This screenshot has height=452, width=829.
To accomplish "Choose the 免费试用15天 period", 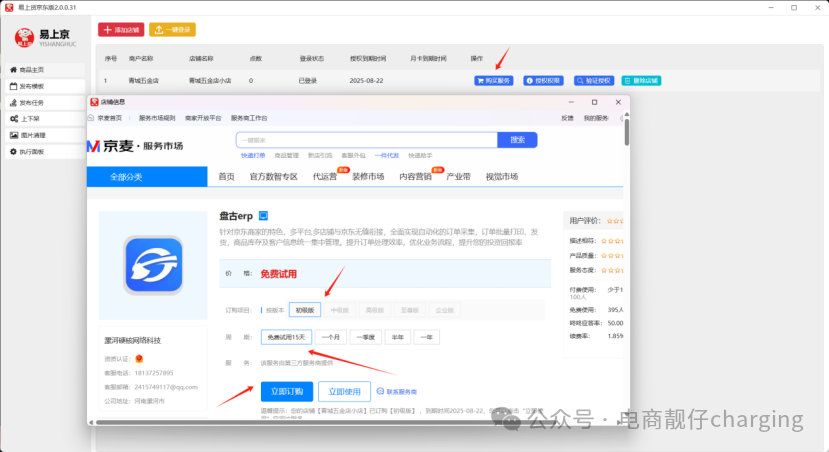I will pos(286,337).
